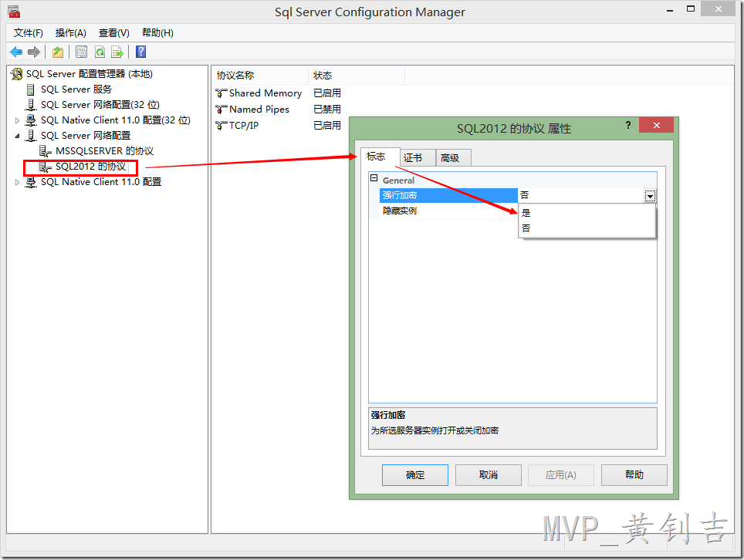
Task: Click the Refresh toolbar icon
Action: [100, 52]
